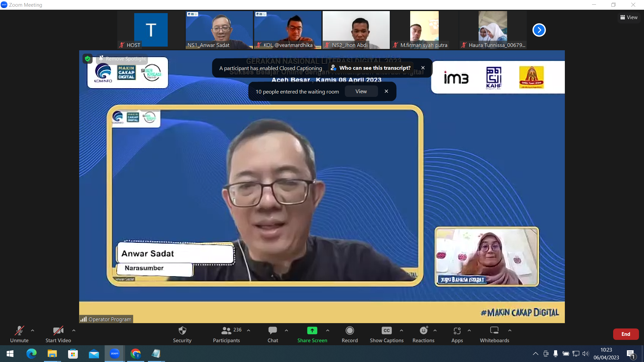Select Haura Tunnissa video thumbnail

pyautogui.click(x=493, y=30)
